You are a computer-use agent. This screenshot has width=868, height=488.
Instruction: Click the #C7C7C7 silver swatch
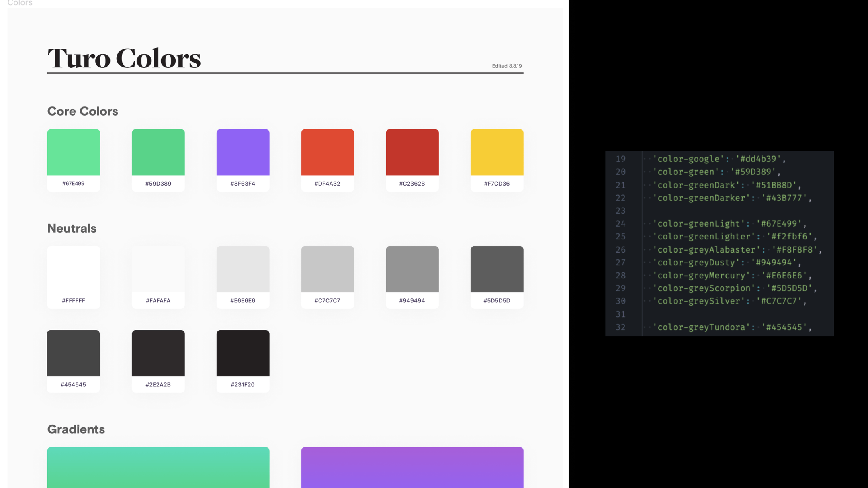click(328, 270)
